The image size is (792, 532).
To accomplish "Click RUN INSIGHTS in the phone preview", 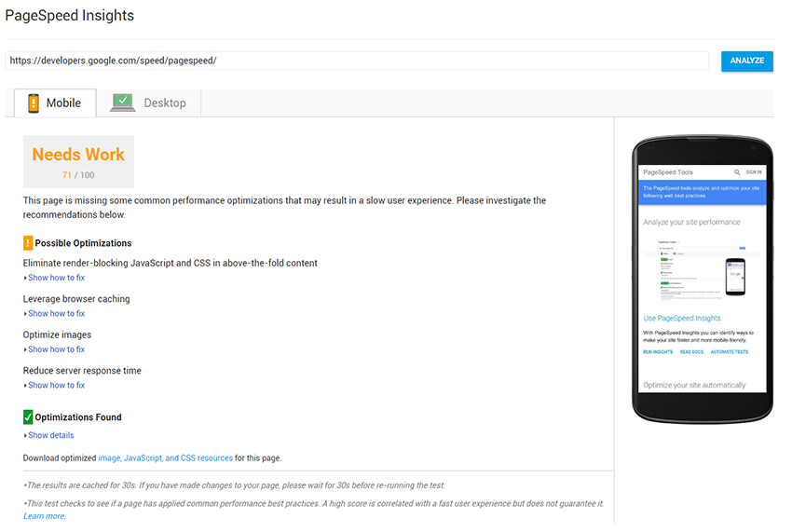I will click(658, 351).
